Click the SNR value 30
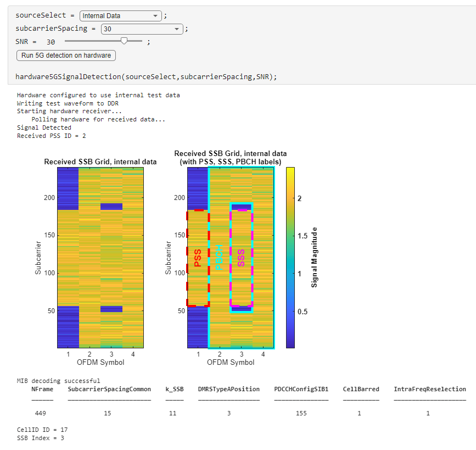 (51, 42)
